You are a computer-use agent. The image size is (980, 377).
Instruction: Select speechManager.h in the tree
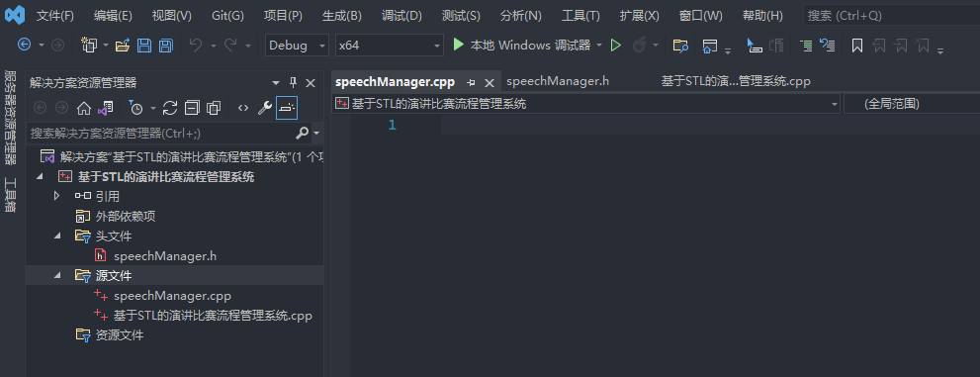click(165, 255)
